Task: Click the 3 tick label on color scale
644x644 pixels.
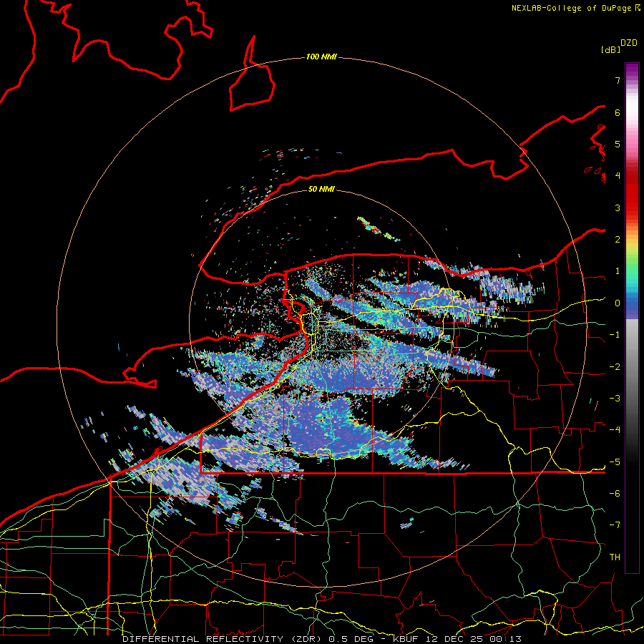Action: (x=618, y=208)
